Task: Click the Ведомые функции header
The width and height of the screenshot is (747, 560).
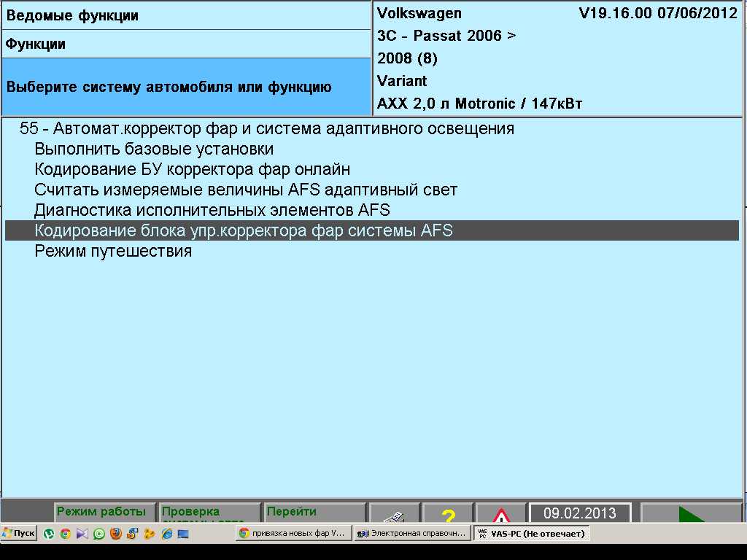Action: [x=186, y=16]
